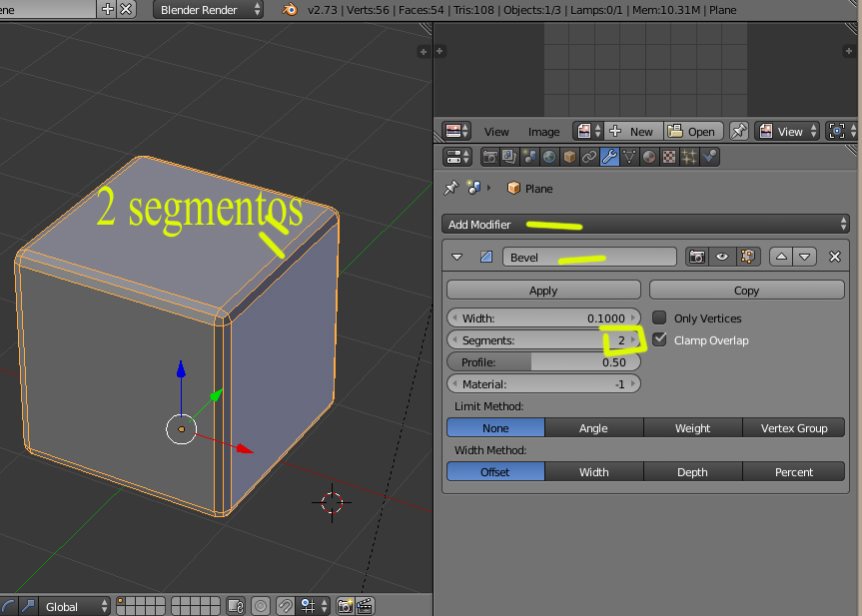Select None limit method
The image size is (862, 616).
click(495, 427)
